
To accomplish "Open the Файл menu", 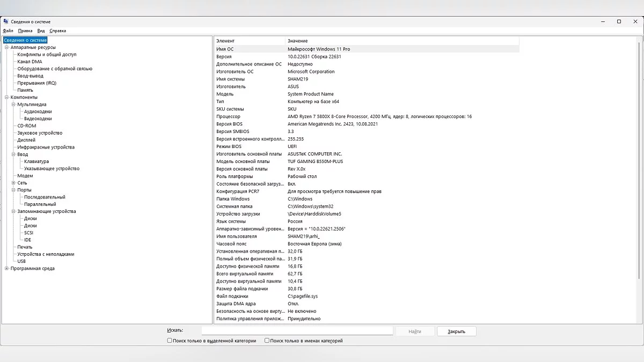I will [x=8, y=31].
